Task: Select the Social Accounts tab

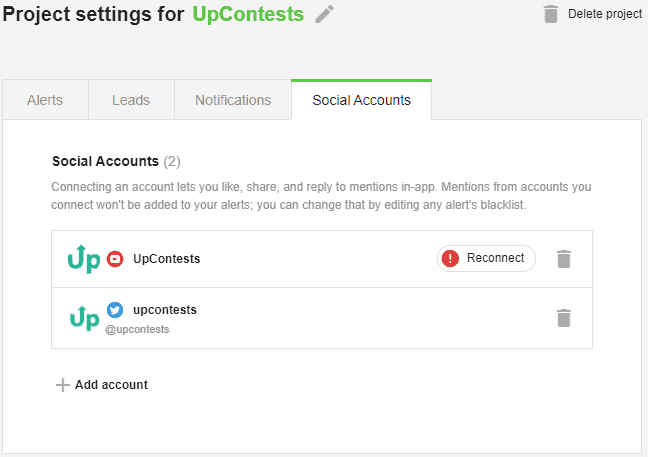Action: [x=362, y=100]
